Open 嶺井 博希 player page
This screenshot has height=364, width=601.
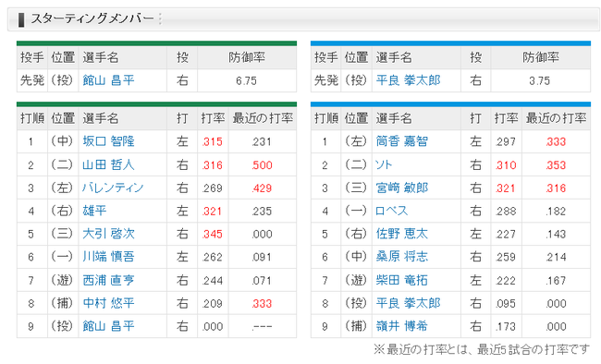(x=401, y=326)
